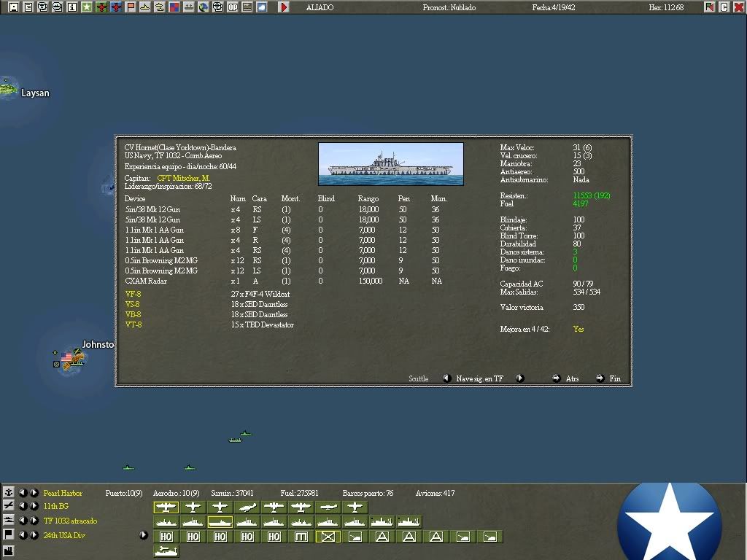Click the red arrow end-turn button

tap(284, 7)
